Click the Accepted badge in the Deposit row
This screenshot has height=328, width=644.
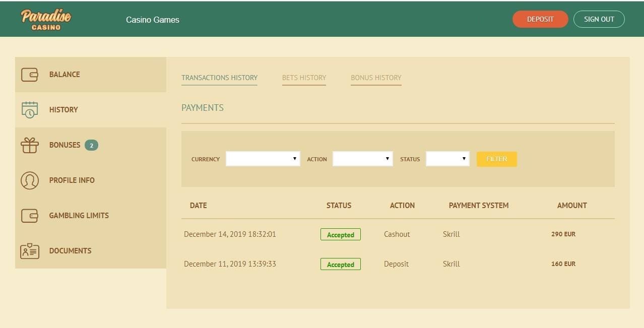click(x=341, y=264)
